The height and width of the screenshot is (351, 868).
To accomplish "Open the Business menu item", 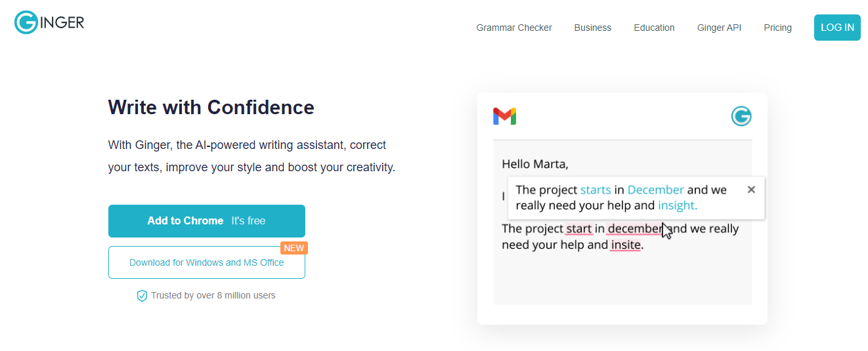I will (x=592, y=28).
